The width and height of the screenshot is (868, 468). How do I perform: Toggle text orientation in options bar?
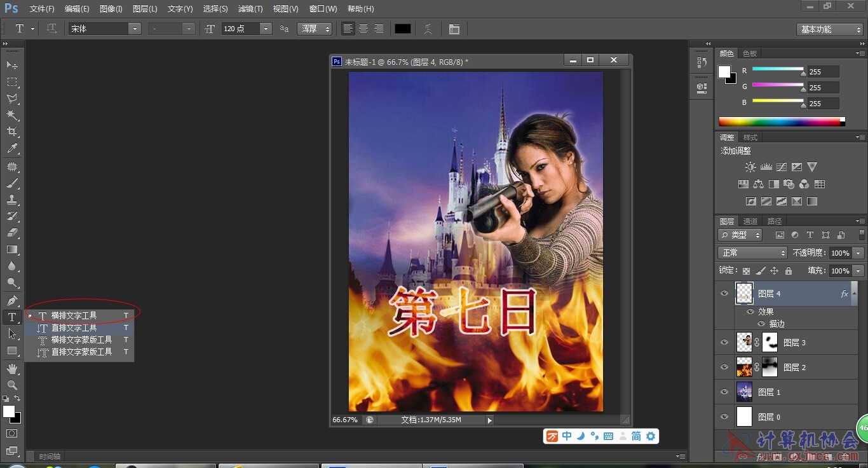coord(51,29)
